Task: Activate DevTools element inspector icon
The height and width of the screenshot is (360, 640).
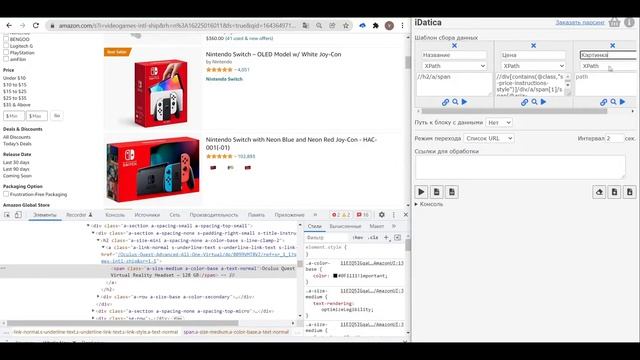Action: (7, 215)
